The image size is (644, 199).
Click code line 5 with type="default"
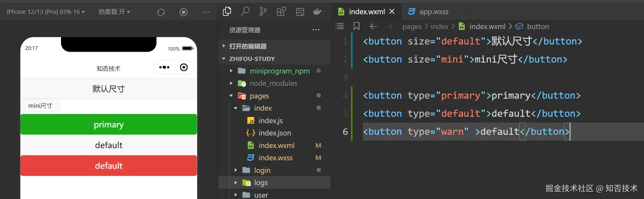point(472,114)
